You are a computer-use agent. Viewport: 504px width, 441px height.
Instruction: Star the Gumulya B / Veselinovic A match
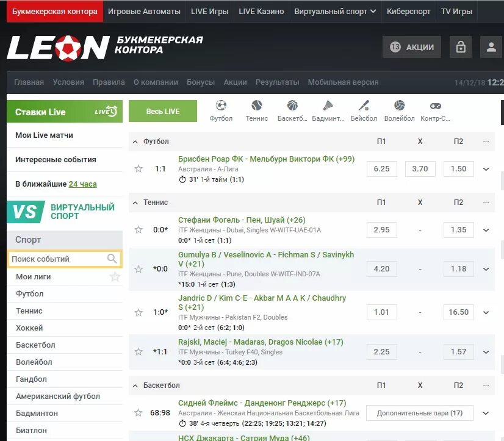point(139,269)
